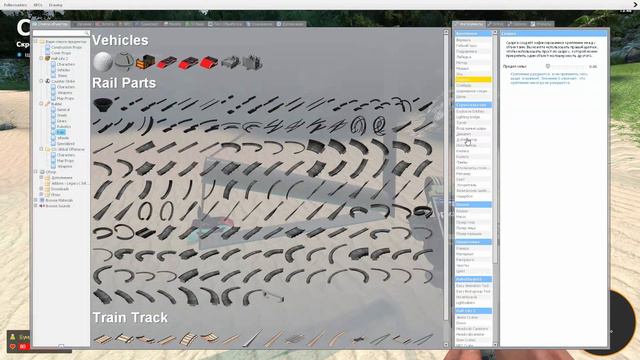Spawn the third red car vehicle

click(x=209, y=62)
